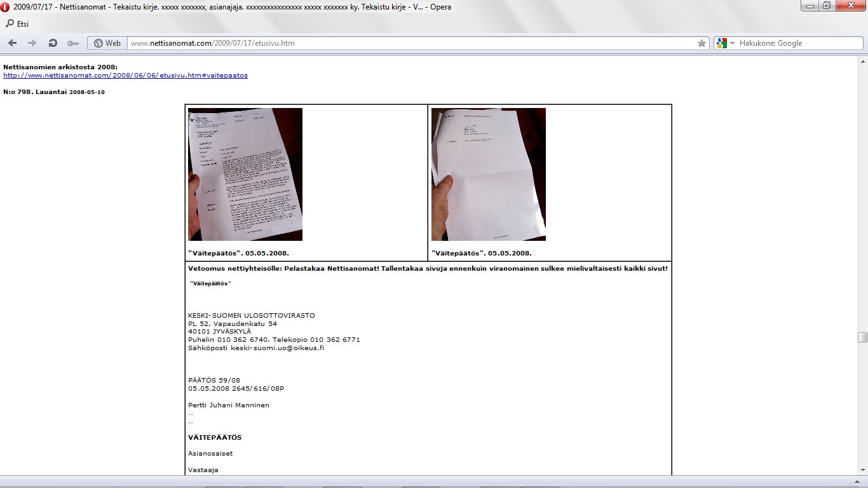Viewport: 868px width, 488px height.
Task: Bookmark page using the star icon
Action: click(702, 43)
